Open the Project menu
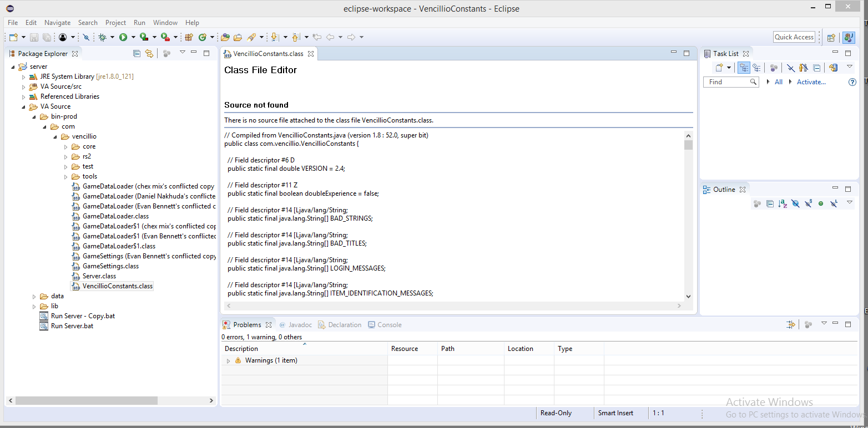This screenshot has width=868, height=428. (115, 23)
